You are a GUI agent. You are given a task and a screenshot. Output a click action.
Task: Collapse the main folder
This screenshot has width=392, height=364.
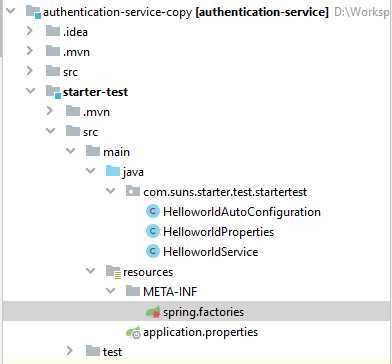point(71,151)
